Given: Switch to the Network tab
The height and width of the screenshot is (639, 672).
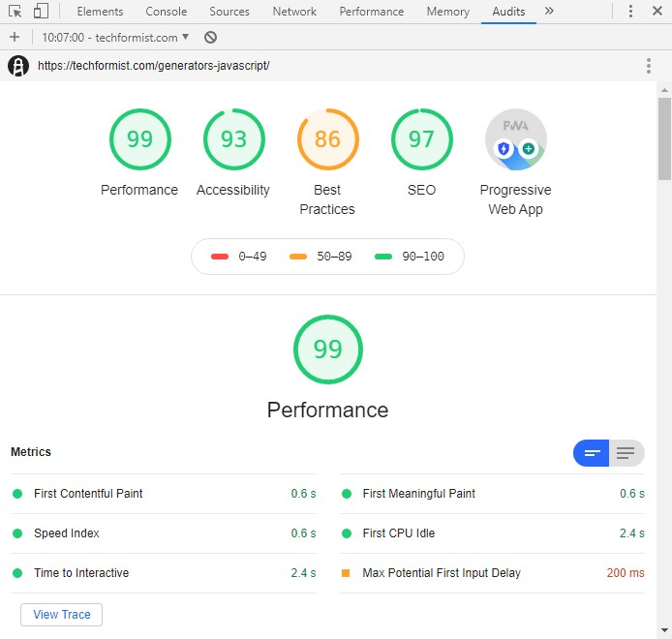Looking at the screenshot, I should (294, 12).
